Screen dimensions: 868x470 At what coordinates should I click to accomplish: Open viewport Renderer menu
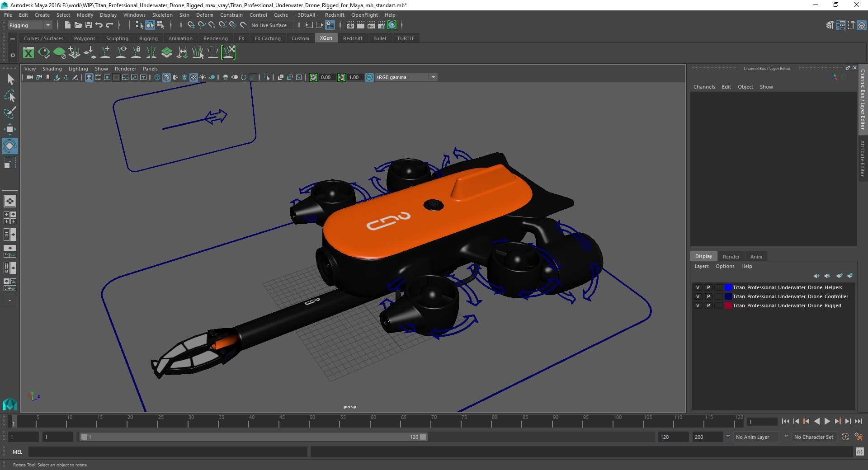[125, 69]
